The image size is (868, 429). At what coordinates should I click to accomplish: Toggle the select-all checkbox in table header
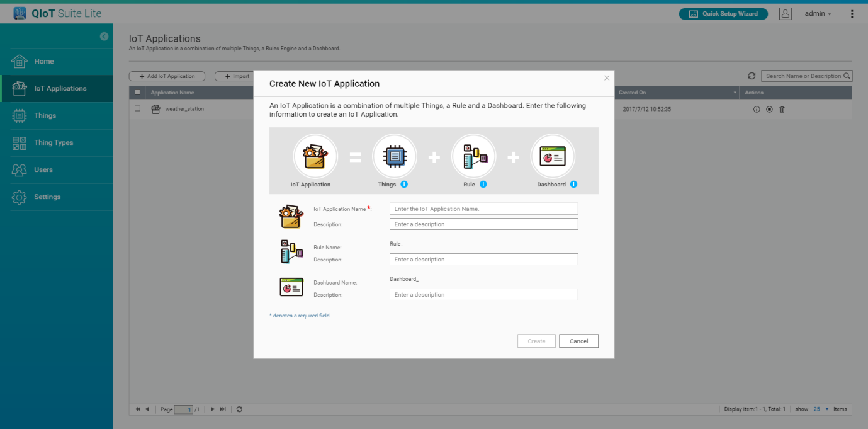[138, 93]
